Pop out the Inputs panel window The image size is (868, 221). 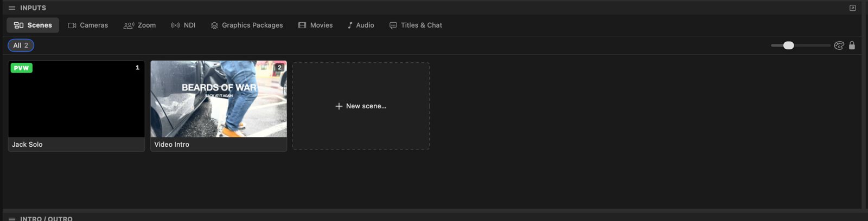[853, 8]
